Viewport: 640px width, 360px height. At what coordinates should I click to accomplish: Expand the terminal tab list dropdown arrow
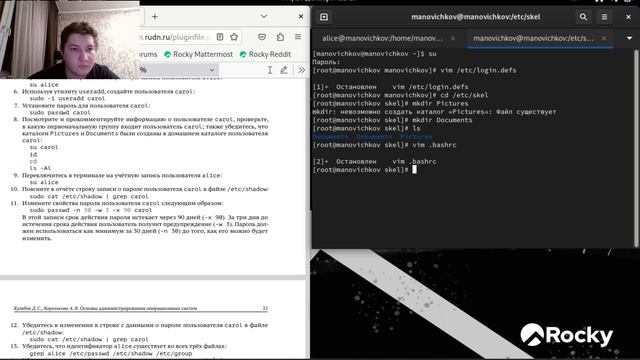(629, 38)
